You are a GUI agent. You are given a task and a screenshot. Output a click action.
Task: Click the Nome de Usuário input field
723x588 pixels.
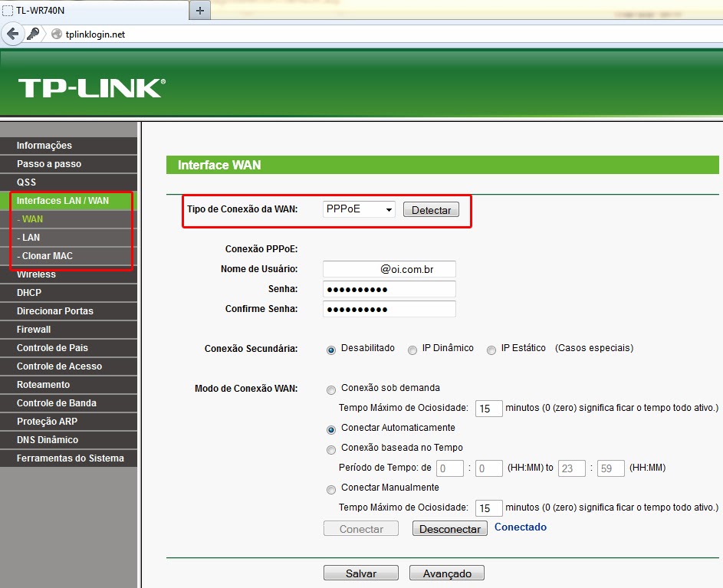(x=389, y=269)
